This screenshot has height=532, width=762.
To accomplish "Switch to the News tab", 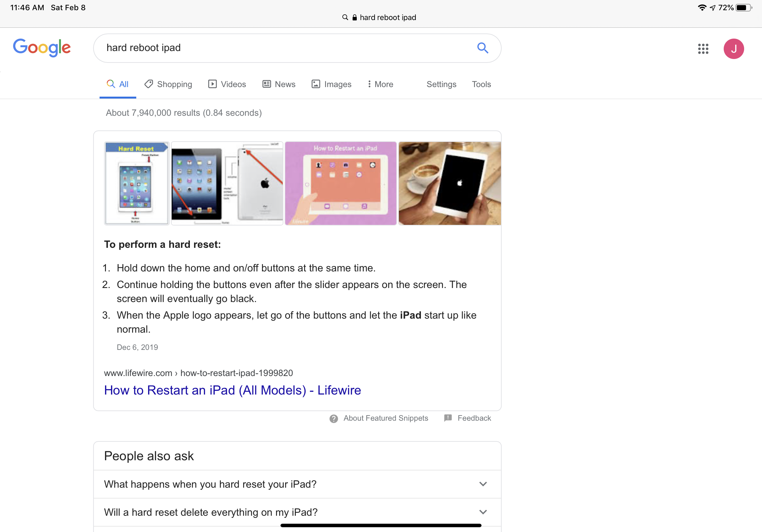I will point(279,84).
